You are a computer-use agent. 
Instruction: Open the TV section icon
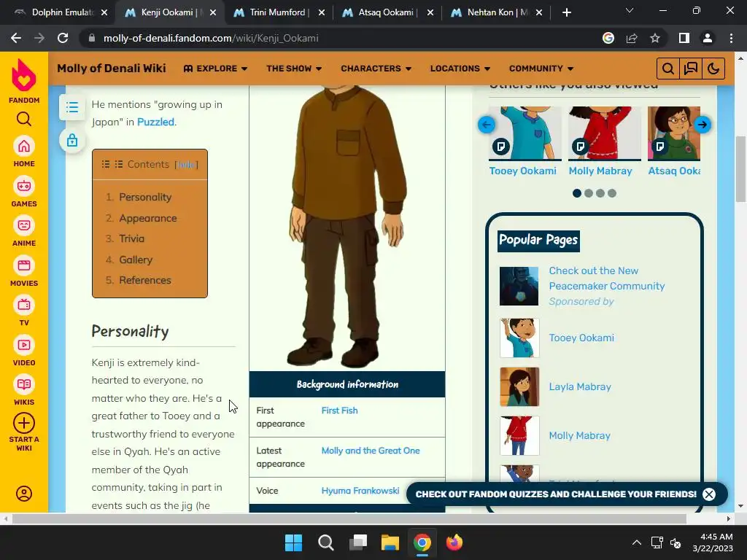pyautogui.click(x=24, y=305)
